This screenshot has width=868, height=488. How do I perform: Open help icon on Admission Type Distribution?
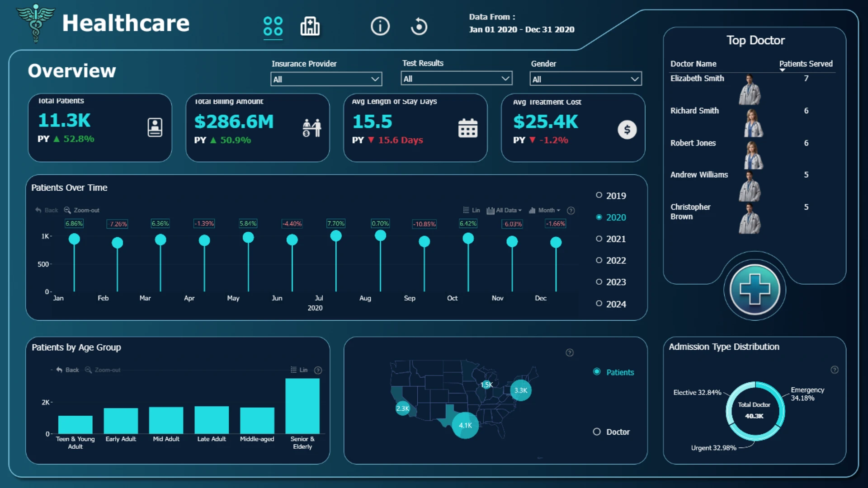click(x=835, y=370)
